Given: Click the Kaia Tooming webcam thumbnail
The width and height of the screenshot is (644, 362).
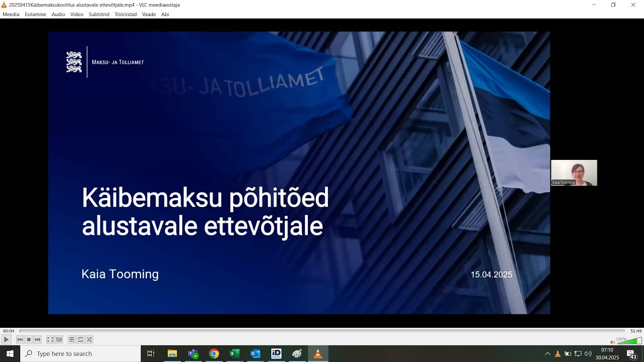Looking at the screenshot, I should click(x=574, y=173).
